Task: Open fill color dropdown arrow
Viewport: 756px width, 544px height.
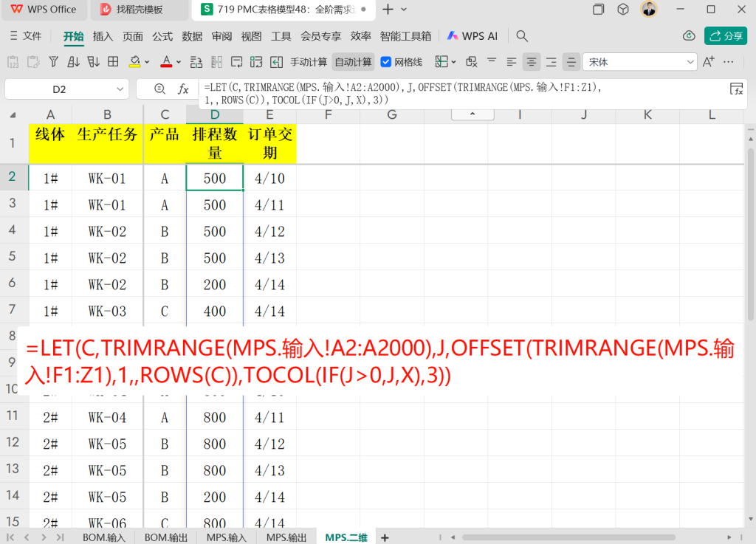Action: point(147,62)
